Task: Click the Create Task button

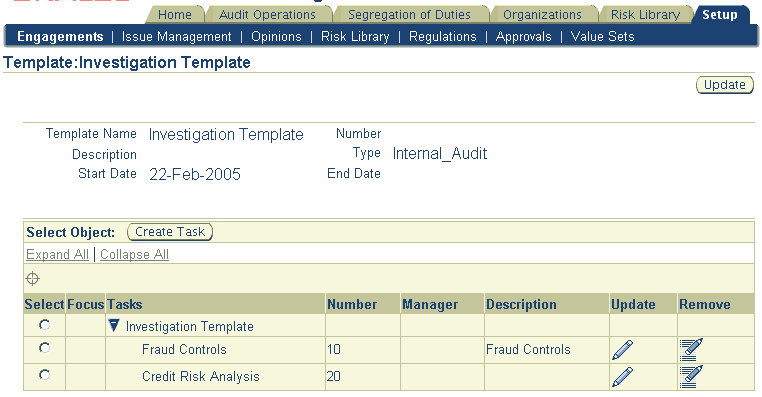Action: click(x=170, y=232)
